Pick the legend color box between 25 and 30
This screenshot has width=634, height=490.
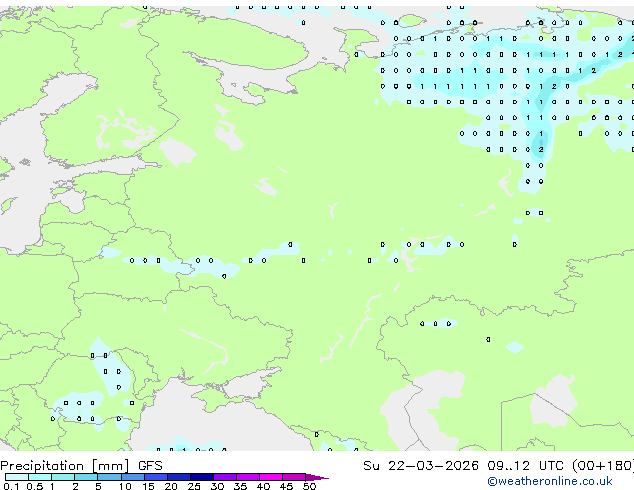pyautogui.click(x=202, y=477)
